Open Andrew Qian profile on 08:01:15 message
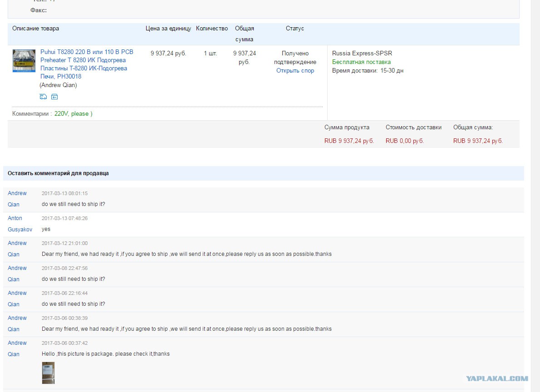 coord(17,199)
